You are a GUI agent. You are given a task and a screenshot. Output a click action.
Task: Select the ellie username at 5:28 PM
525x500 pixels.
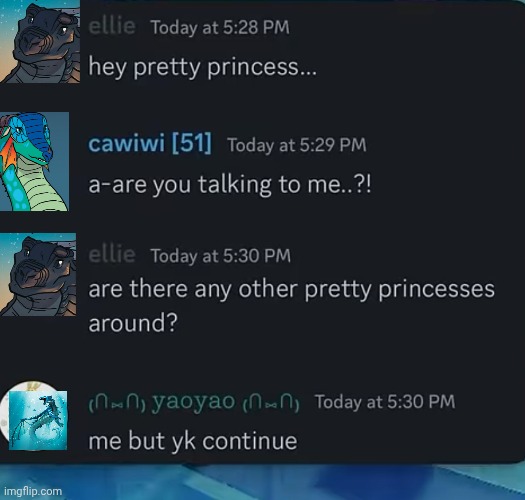tap(112, 26)
